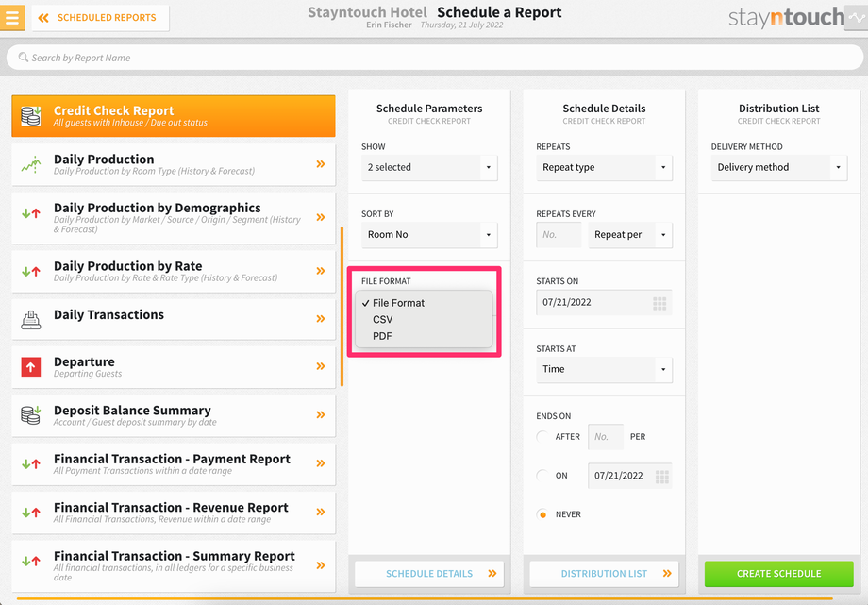Open the Repeat type dropdown
The width and height of the screenshot is (868, 605).
[604, 167]
